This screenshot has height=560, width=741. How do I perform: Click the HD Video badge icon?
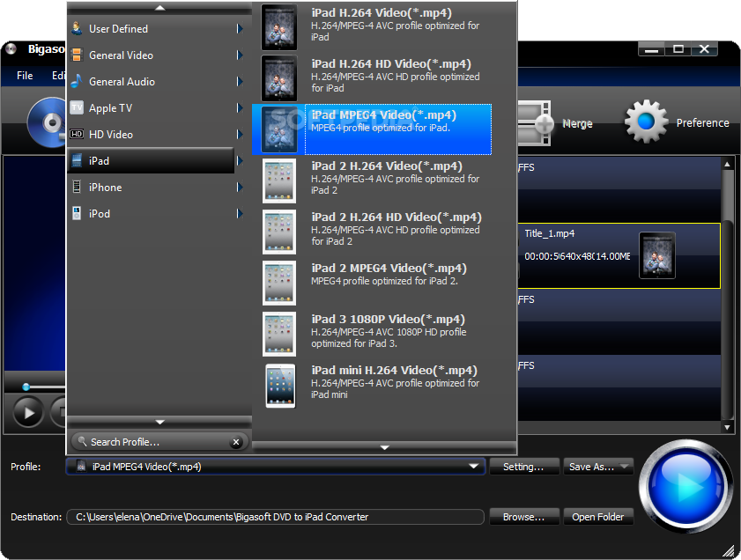(x=77, y=134)
